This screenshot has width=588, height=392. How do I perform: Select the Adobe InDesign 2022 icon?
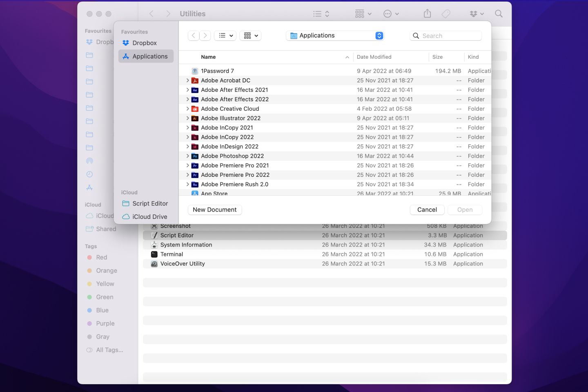(195, 147)
